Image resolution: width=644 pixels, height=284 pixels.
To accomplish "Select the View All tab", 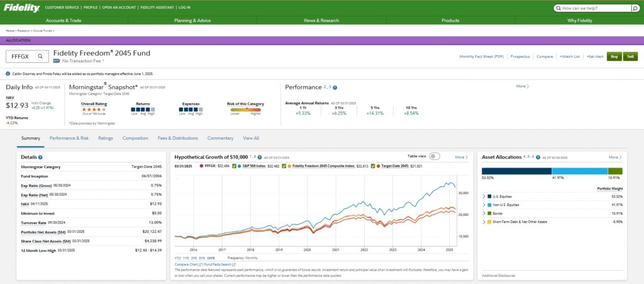I will coord(251,139).
